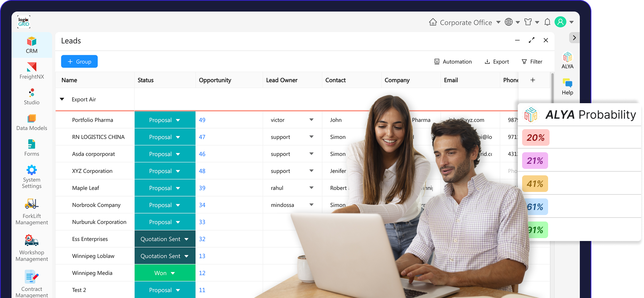This screenshot has width=644, height=298.
Task: Open Data Models from sidebar
Action: (x=32, y=122)
